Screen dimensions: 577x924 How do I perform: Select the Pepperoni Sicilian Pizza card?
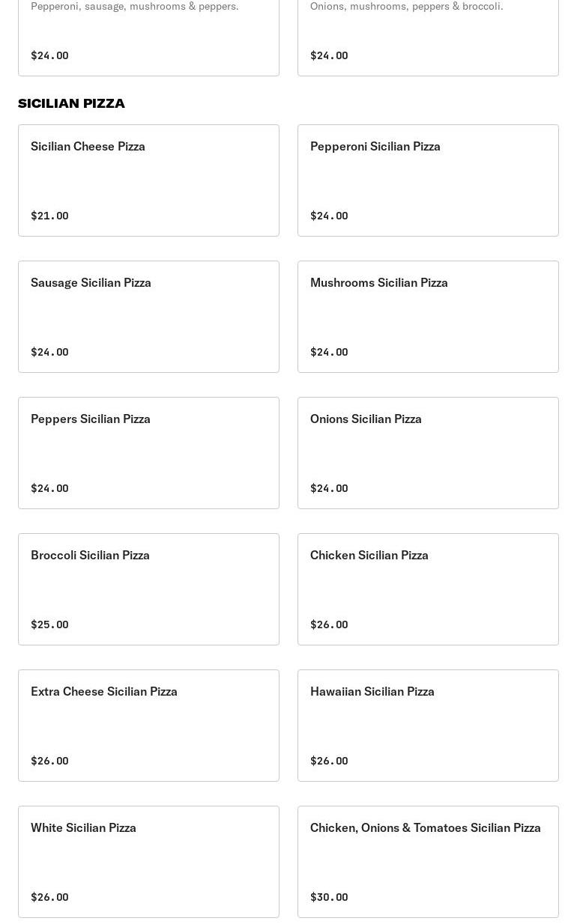(428, 180)
